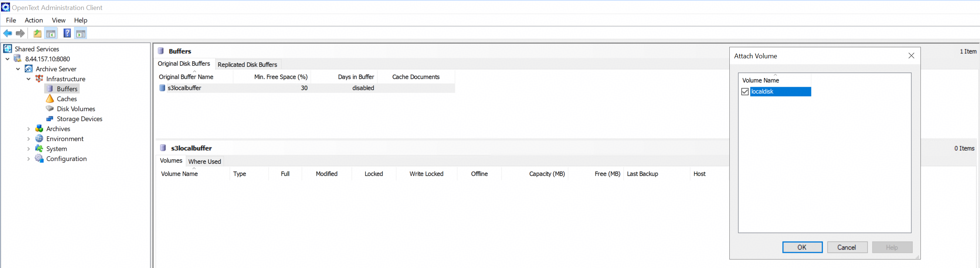
Task: Switch to the Where Used tab
Action: coord(205,162)
